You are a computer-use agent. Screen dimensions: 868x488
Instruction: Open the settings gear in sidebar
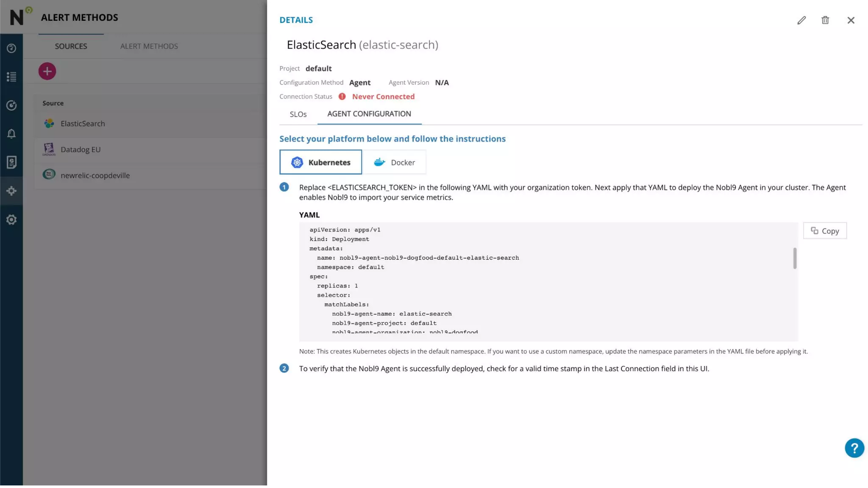tap(11, 219)
